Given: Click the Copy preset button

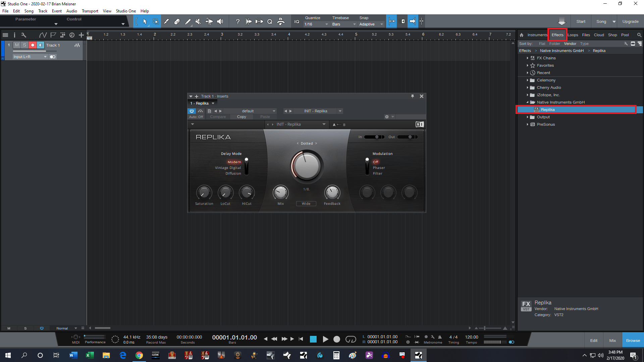Looking at the screenshot, I should [241, 117].
